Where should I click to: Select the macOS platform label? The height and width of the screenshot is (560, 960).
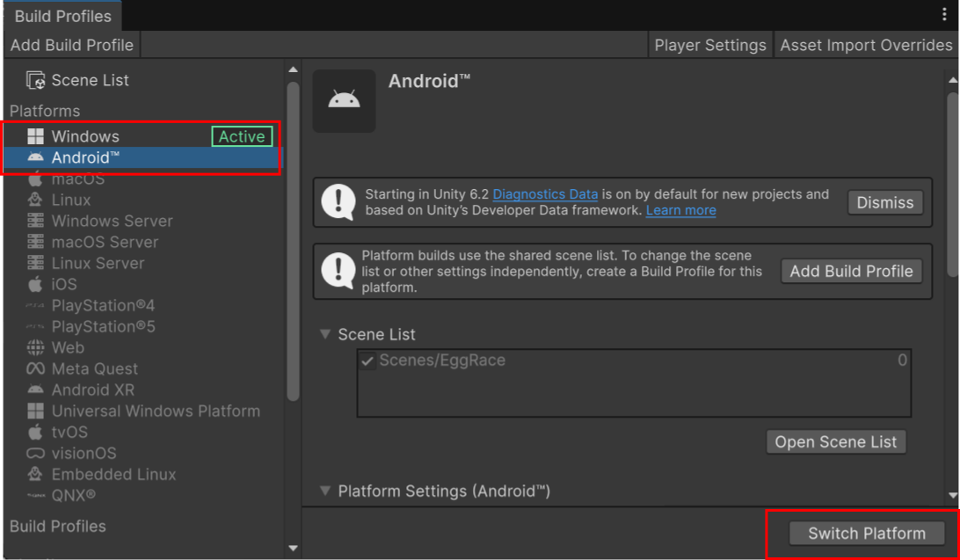77,178
